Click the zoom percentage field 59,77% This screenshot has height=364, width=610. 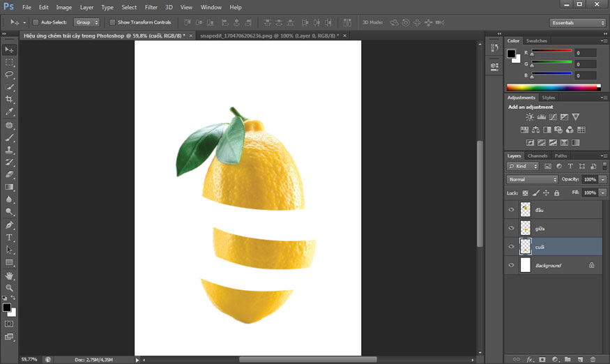click(x=29, y=359)
